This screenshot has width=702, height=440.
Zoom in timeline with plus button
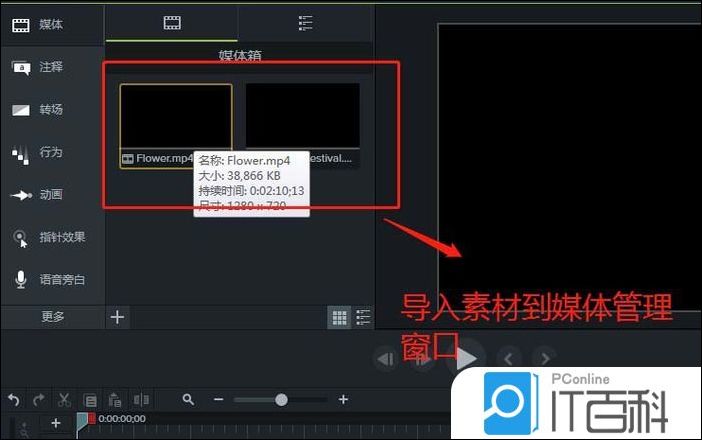tap(343, 399)
